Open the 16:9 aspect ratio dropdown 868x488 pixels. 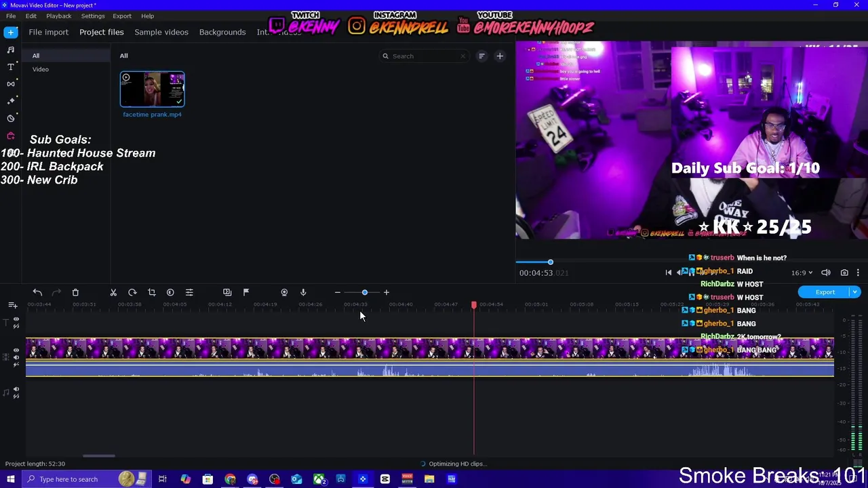coord(802,272)
